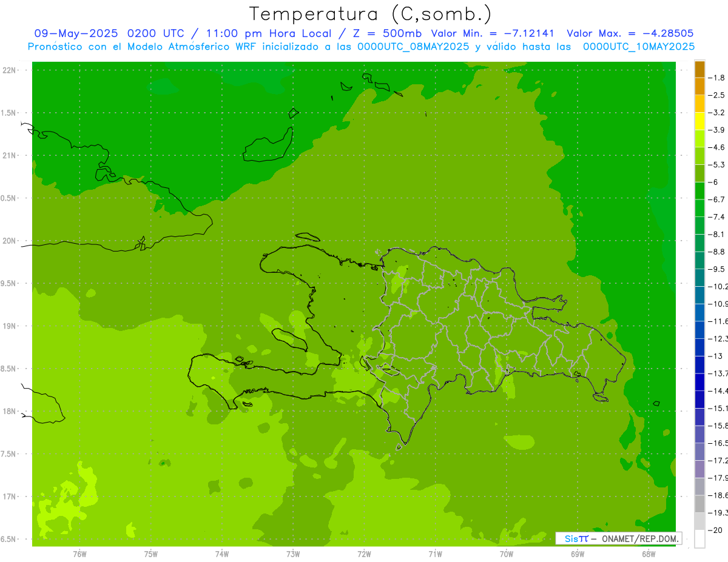The width and height of the screenshot is (728, 562).
Task: Pick the lime swatch between -4.6 and -5.3
Action: 699,156
